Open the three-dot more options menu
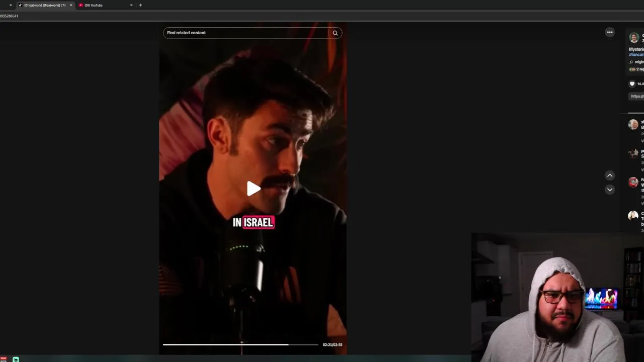 coord(610,32)
